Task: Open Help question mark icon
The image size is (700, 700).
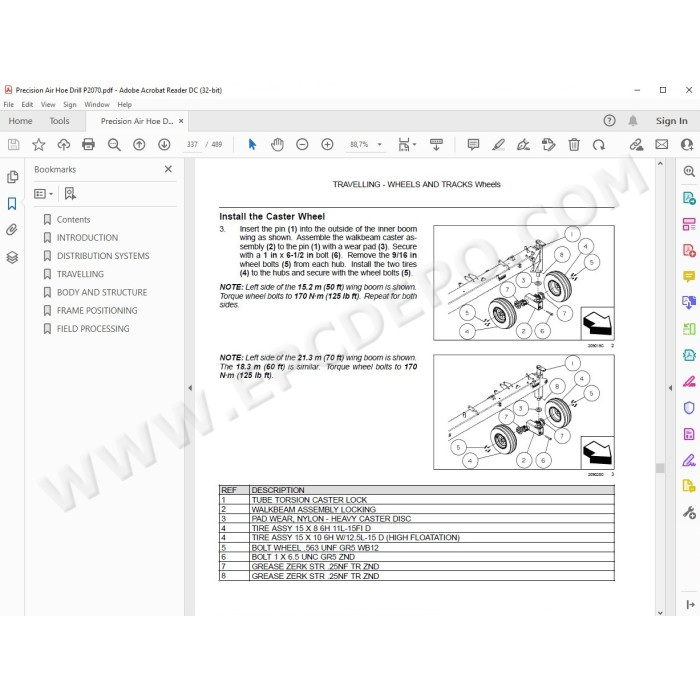Action: [x=609, y=121]
